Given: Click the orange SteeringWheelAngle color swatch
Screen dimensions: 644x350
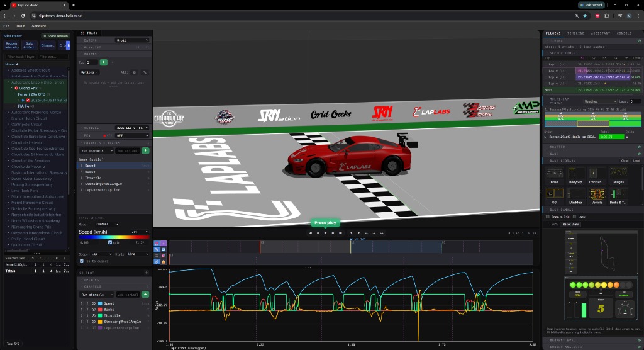Looking at the screenshot, I should coord(100,322).
